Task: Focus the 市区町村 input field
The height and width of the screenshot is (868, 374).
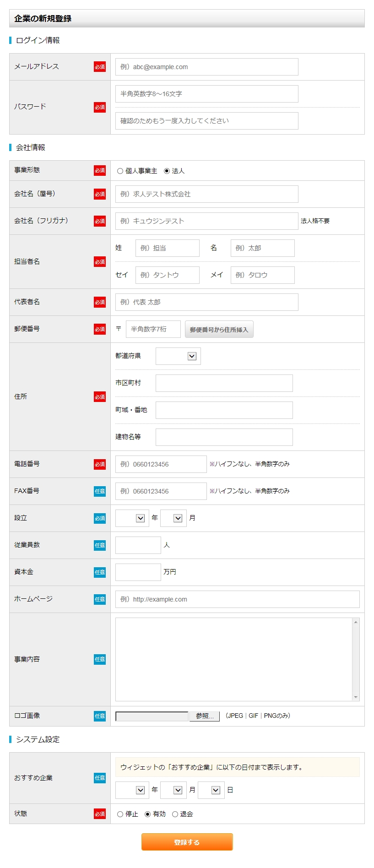Action: coord(224,383)
